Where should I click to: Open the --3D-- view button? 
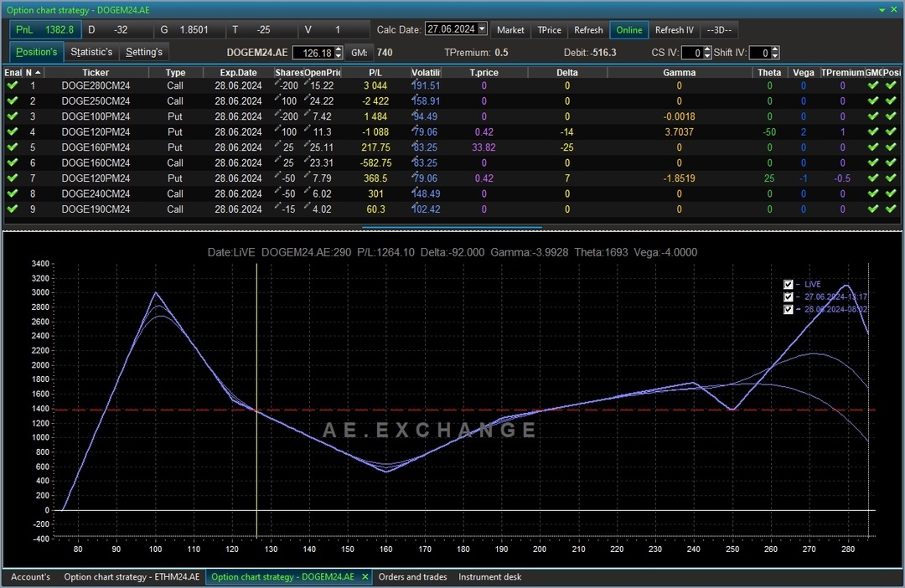tap(719, 30)
